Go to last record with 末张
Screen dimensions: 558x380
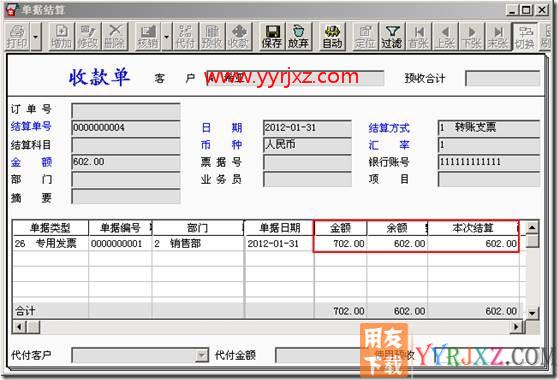click(x=498, y=36)
